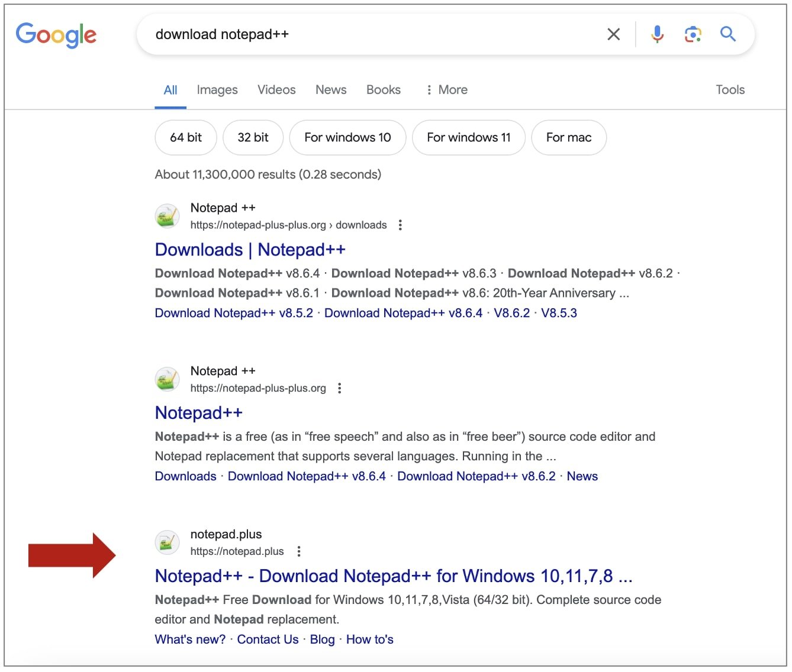Apply the For windows 11 chip
This screenshot has height=672, width=792.
point(468,137)
